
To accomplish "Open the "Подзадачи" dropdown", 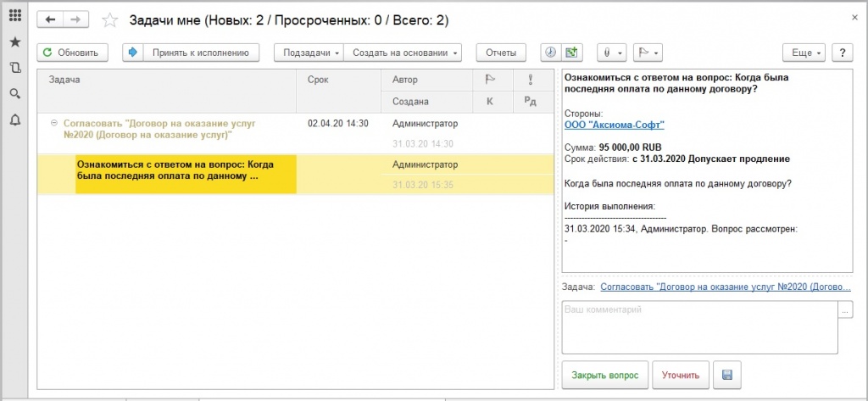I will click(308, 53).
